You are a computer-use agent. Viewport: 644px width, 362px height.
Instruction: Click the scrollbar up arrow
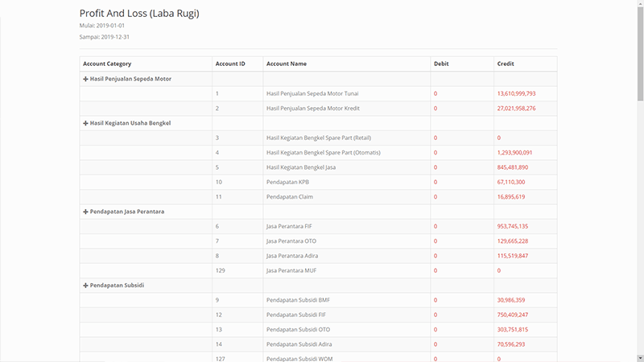pos(640,3)
